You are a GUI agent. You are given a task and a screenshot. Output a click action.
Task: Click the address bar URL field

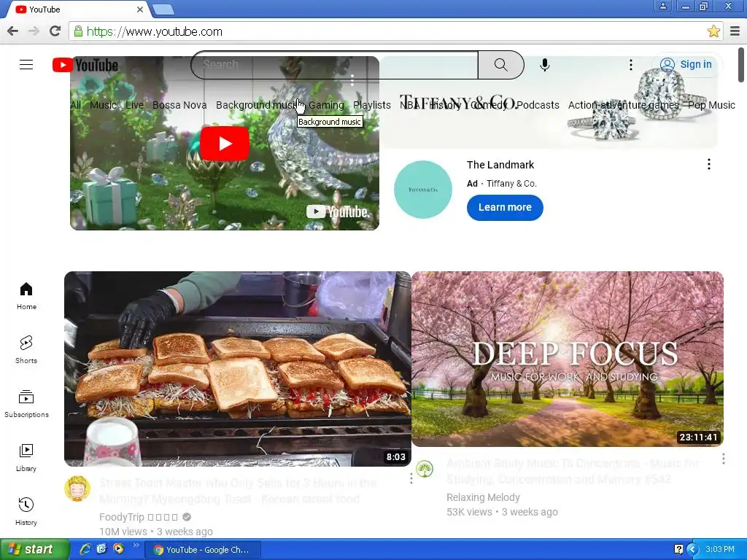[396, 31]
